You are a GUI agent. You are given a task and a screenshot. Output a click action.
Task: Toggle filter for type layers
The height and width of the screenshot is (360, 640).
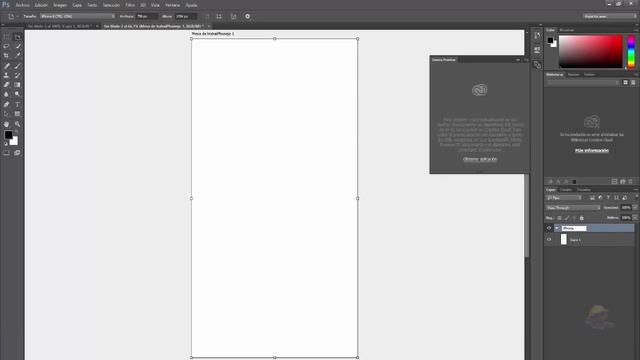[x=608, y=198]
